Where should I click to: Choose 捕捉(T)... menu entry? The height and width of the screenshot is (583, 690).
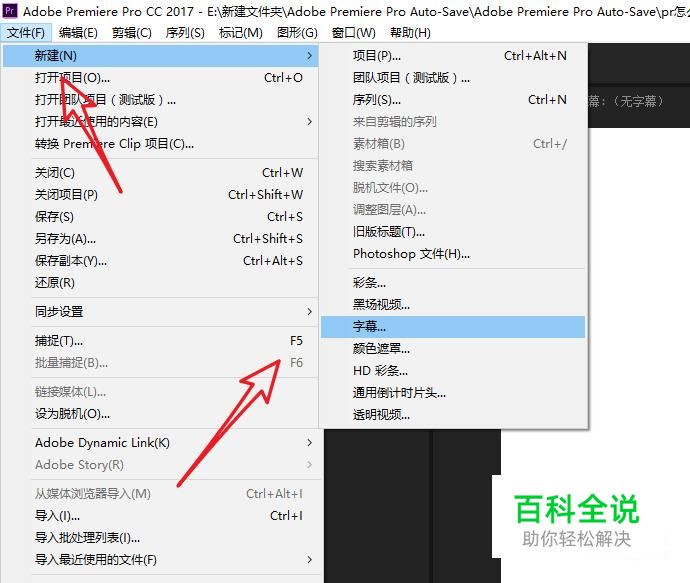(161, 341)
